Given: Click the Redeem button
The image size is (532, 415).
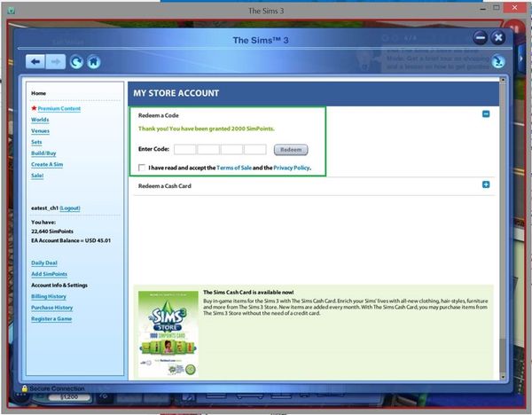Looking at the screenshot, I should pyautogui.click(x=290, y=150).
